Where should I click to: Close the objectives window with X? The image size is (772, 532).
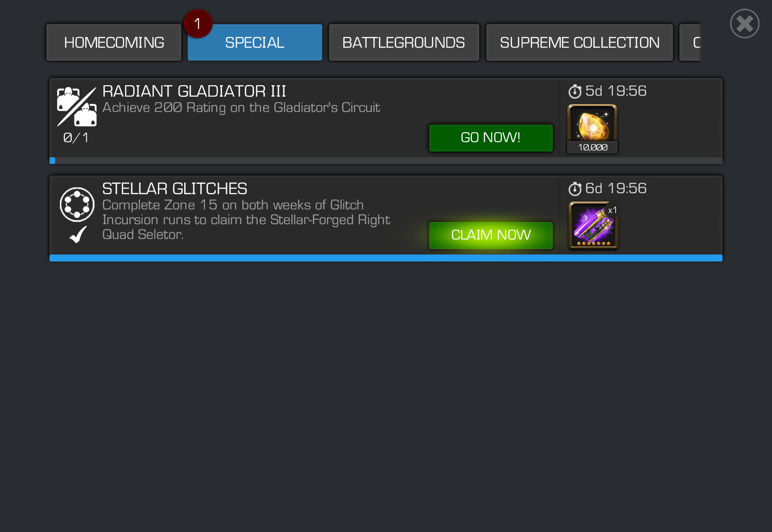pos(744,24)
